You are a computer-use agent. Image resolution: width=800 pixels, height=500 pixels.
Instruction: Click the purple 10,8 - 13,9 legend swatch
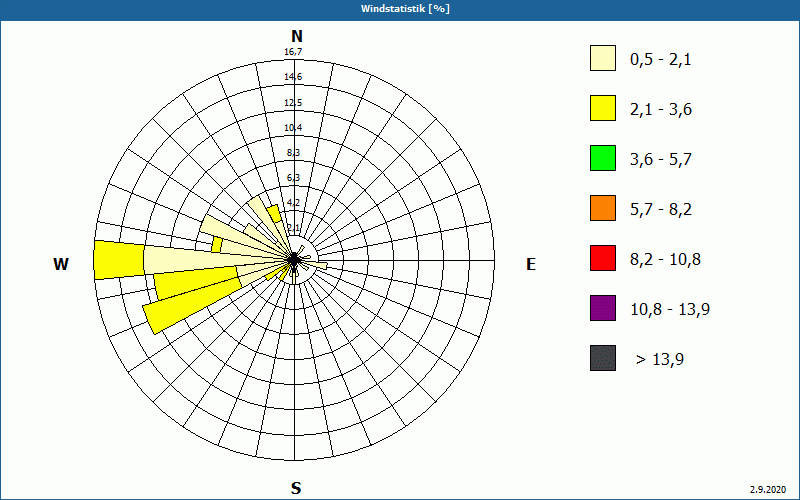(x=603, y=308)
